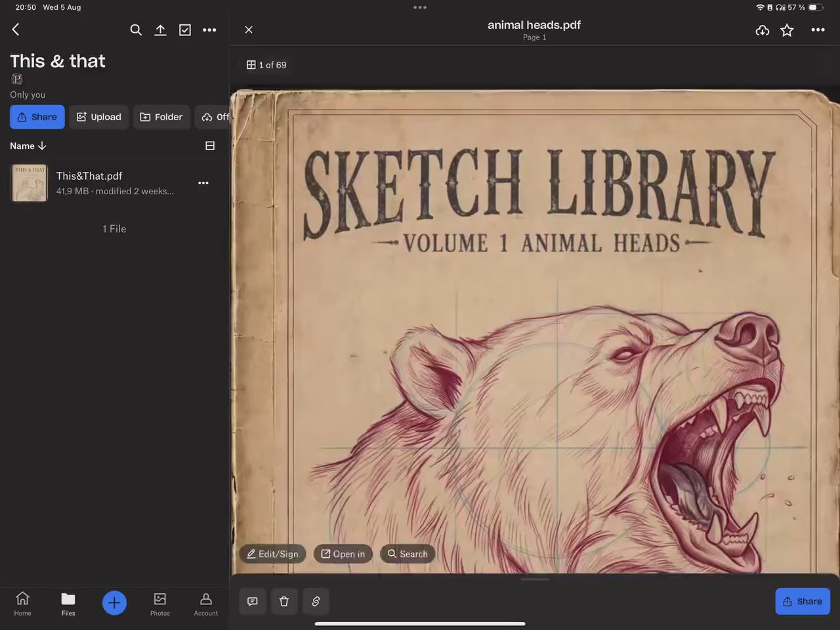Click the blue Share button under Only you
This screenshot has height=630, width=840.
[37, 117]
